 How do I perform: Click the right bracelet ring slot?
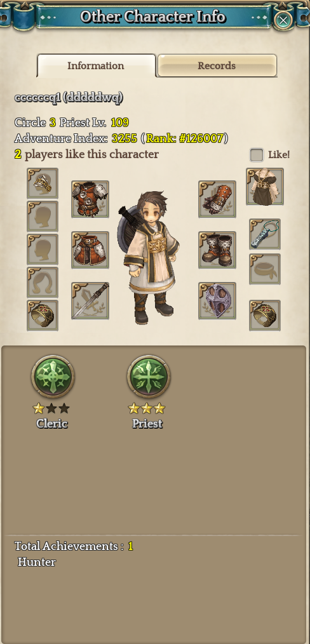coord(265,316)
